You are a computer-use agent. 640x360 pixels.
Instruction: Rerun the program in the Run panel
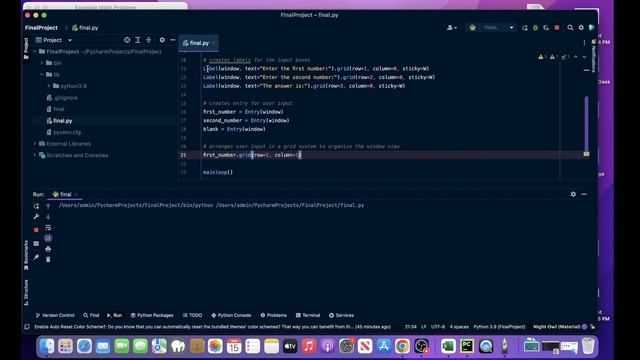coord(36,206)
